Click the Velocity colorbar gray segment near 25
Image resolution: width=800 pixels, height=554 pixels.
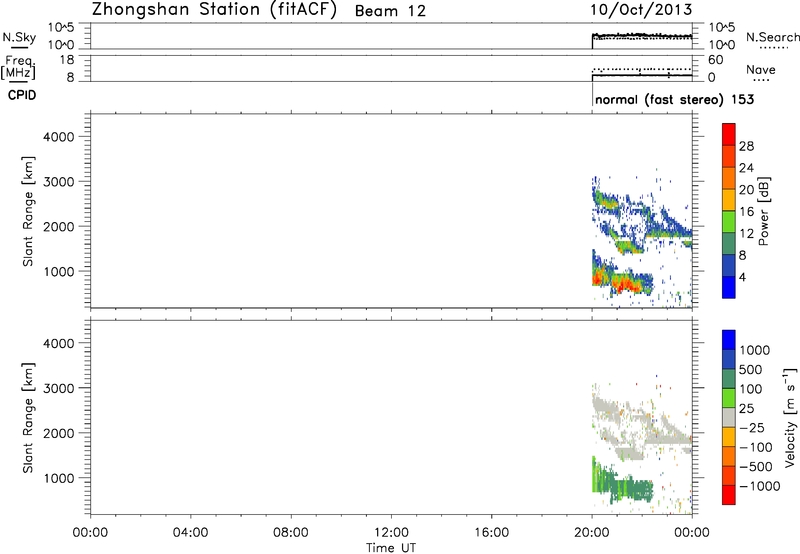pyautogui.click(x=729, y=417)
